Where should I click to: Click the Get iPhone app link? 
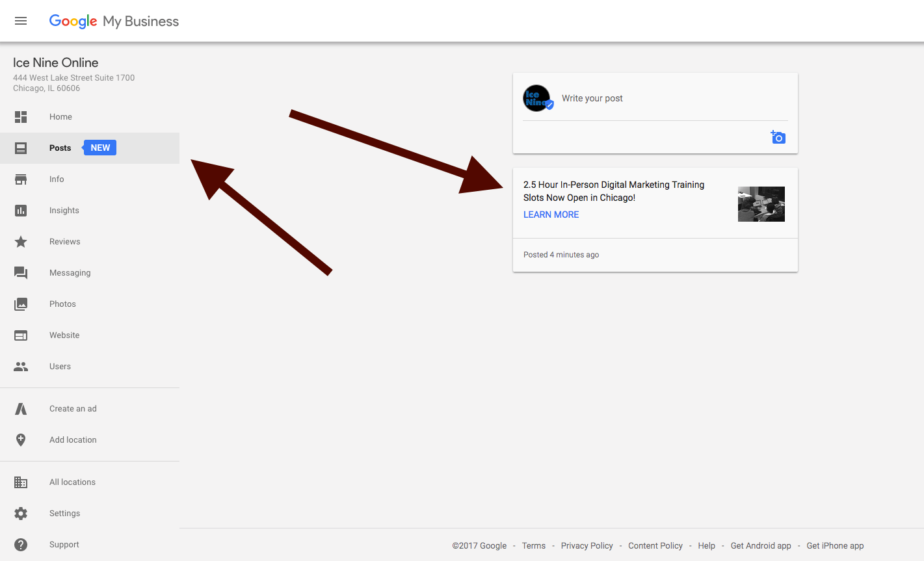tap(835, 546)
